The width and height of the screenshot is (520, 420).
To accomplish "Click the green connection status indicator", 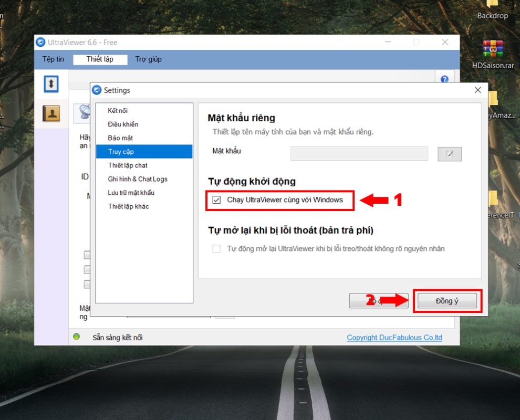I will click(77, 337).
